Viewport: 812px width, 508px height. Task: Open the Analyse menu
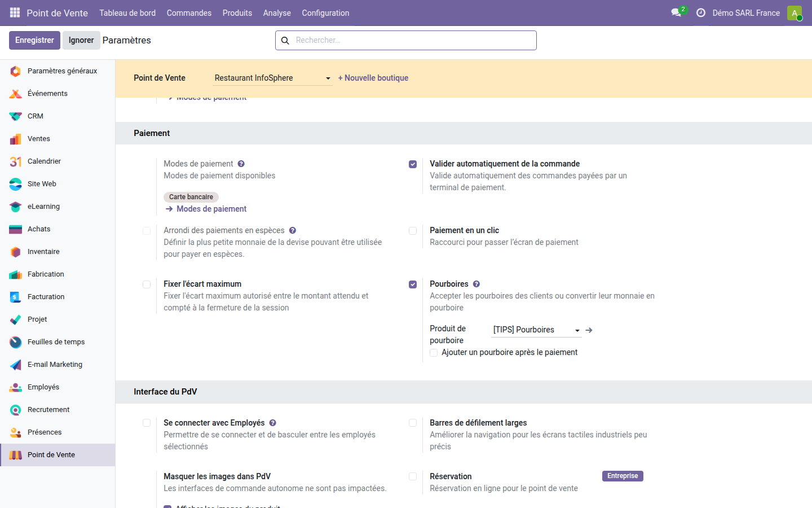tap(277, 13)
